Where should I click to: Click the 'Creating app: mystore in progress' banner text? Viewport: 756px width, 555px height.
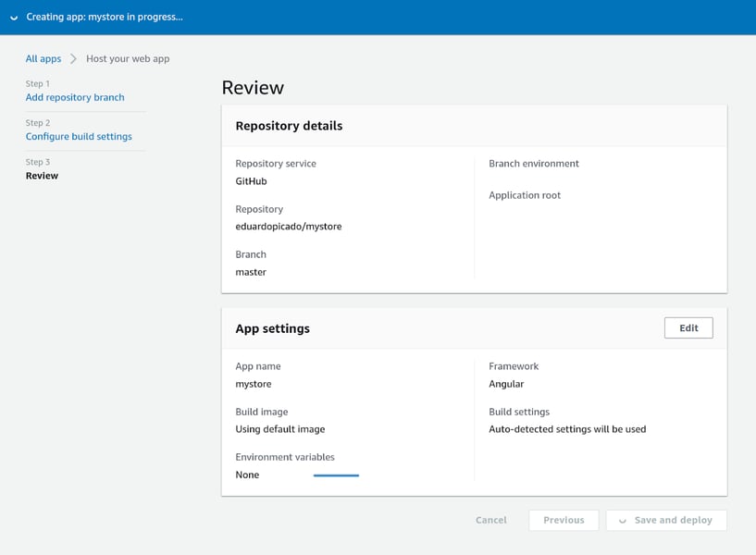[x=105, y=17]
